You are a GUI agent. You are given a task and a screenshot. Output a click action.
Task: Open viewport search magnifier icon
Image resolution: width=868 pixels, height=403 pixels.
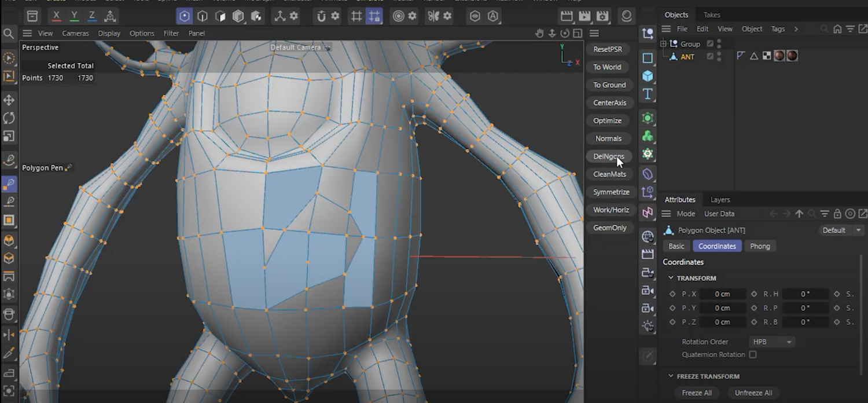pos(9,34)
